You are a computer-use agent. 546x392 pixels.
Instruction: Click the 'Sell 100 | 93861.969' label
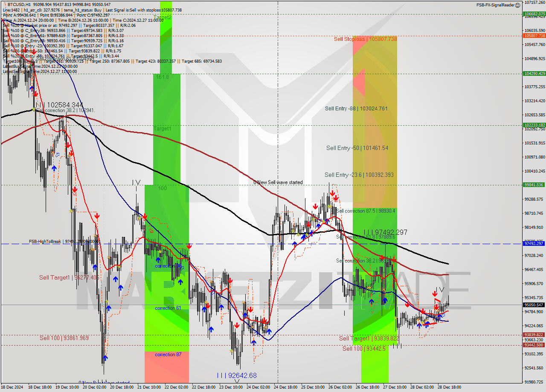[x=64, y=338]
